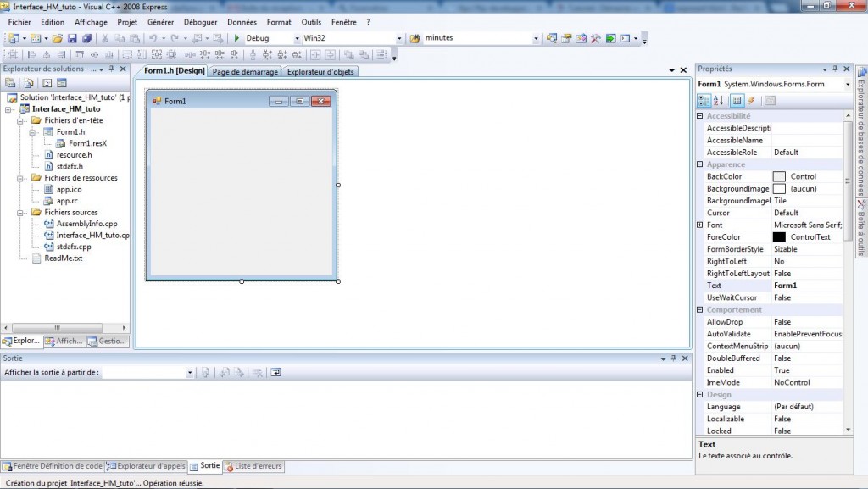Show events with the lightning bolt icon
This screenshot has height=489, width=868.
coord(751,101)
